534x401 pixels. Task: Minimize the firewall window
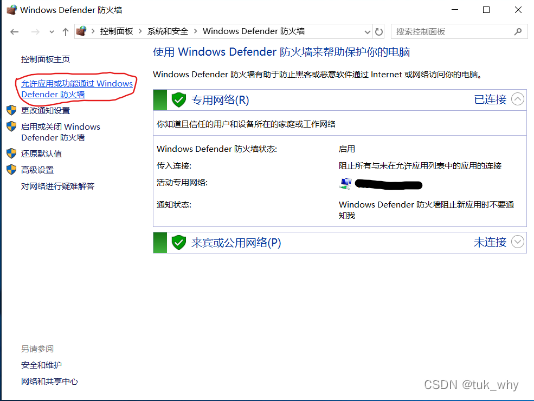455,10
